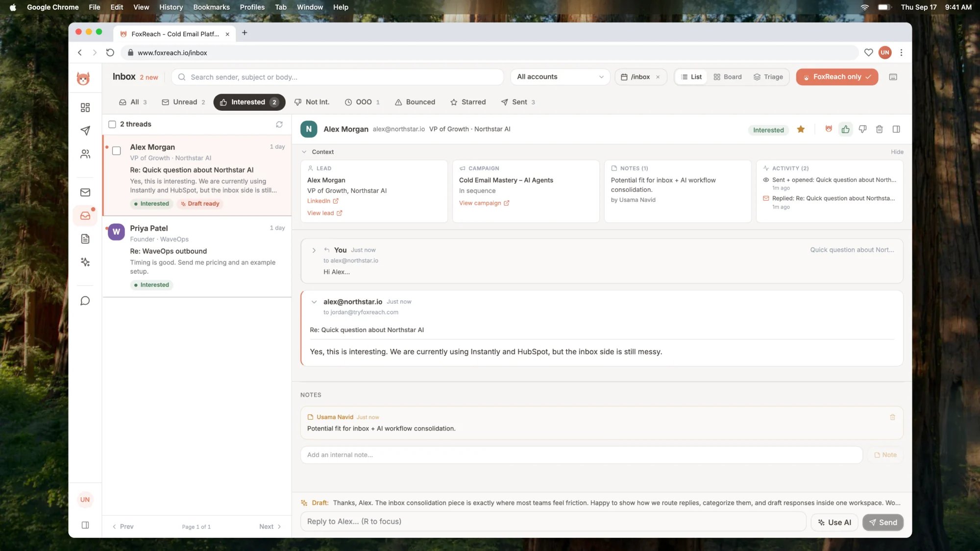The width and height of the screenshot is (980, 551).
Task: Toggle the side panel layout icon
Action: click(x=896, y=129)
